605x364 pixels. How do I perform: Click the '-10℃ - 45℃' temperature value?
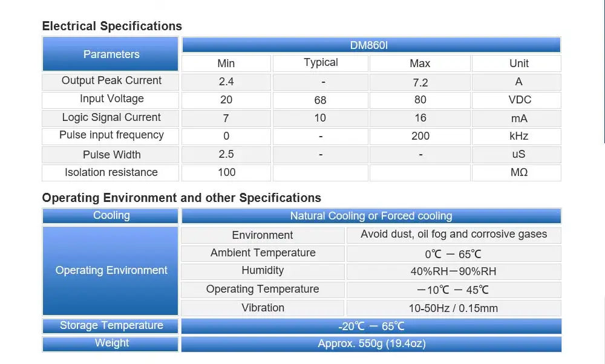click(454, 290)
